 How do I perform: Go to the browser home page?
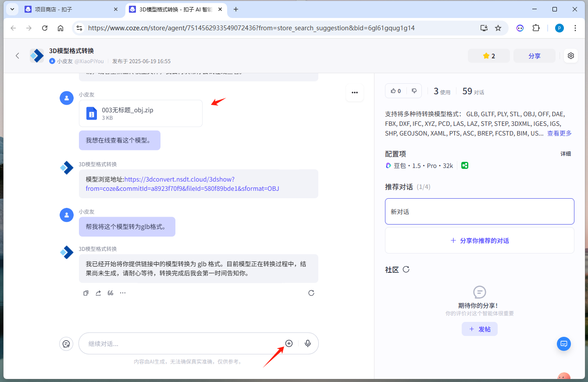pos(61,28)
